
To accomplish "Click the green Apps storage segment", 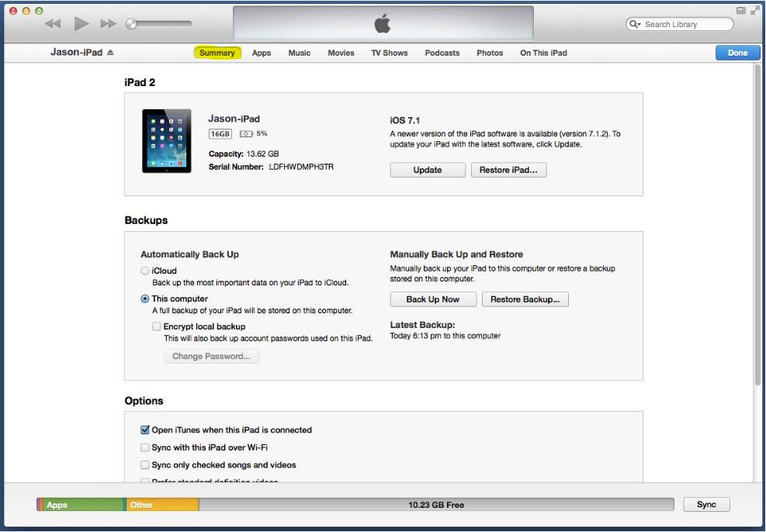I will click(83, 505).
